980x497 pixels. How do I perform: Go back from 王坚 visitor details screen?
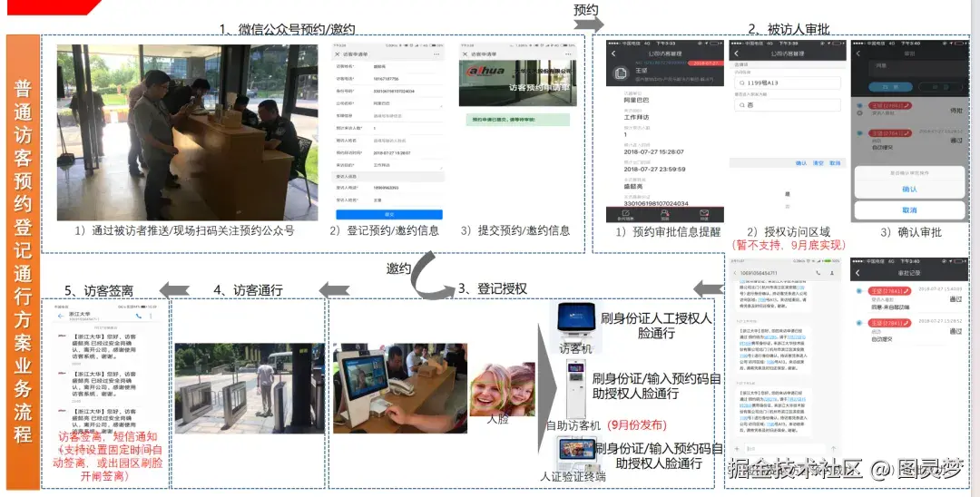pyautogui.click(x=613, y=54)
